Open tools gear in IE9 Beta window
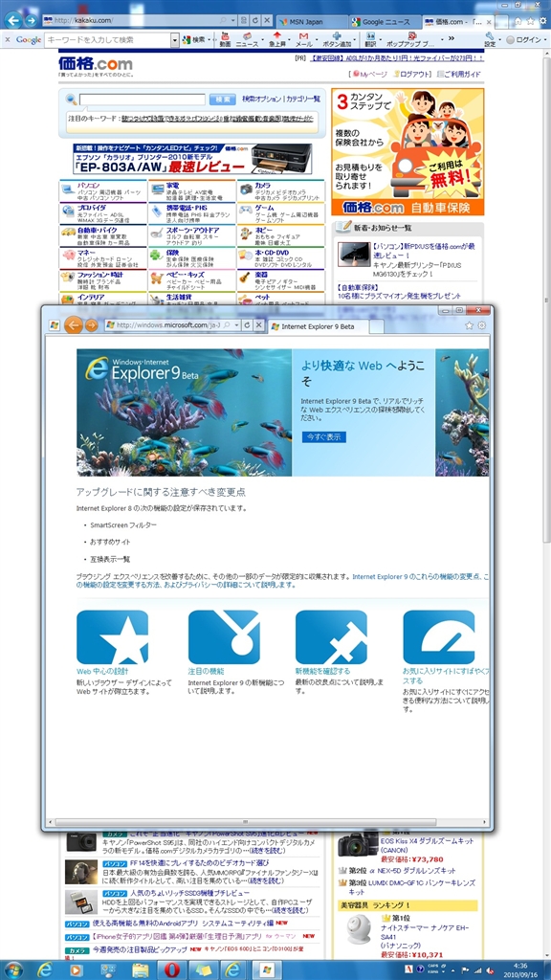Image resolution: width=551 pixels, height=980 pixels. 482,325
